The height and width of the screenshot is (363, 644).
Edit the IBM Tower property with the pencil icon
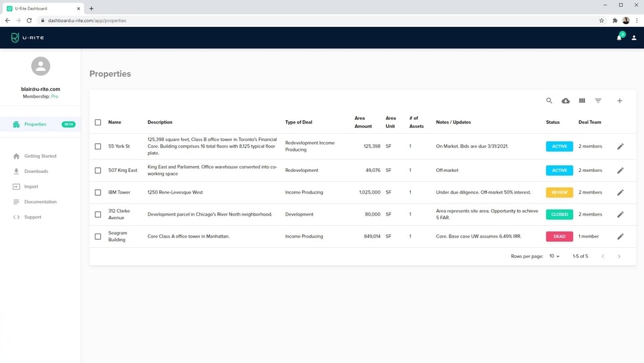(620, 192)
